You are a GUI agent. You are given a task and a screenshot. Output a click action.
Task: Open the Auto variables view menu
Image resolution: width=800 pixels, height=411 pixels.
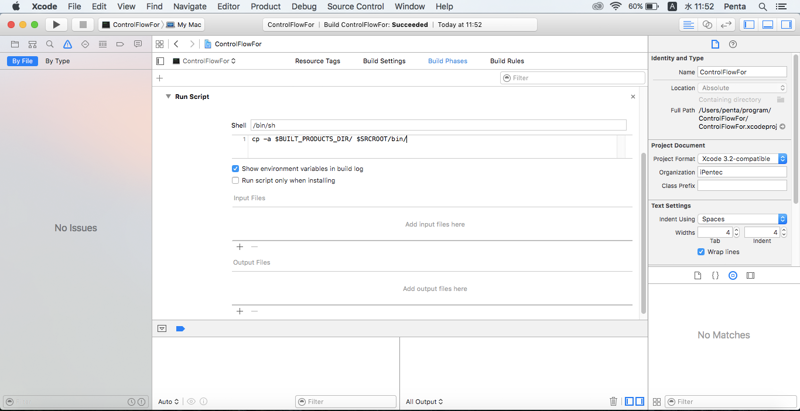pos(168,402)
